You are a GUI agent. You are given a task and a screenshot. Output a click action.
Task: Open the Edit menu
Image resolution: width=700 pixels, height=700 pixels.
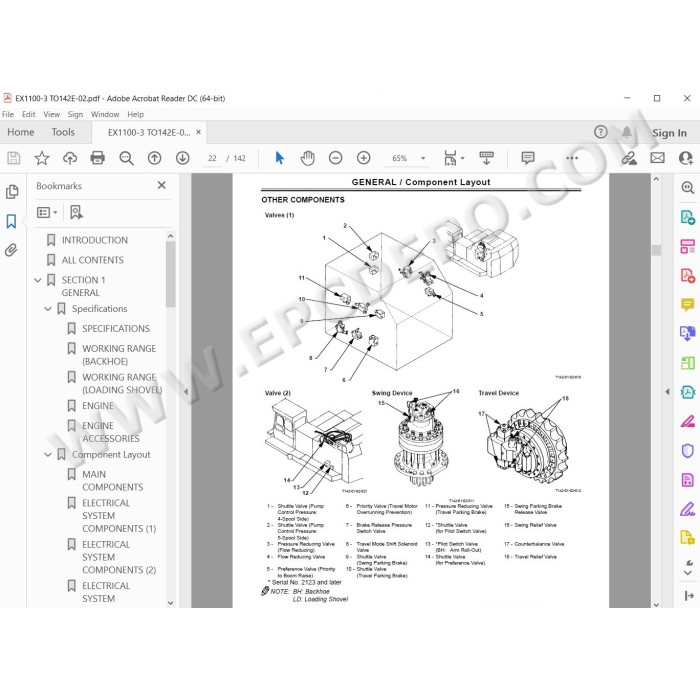(29, 114)
